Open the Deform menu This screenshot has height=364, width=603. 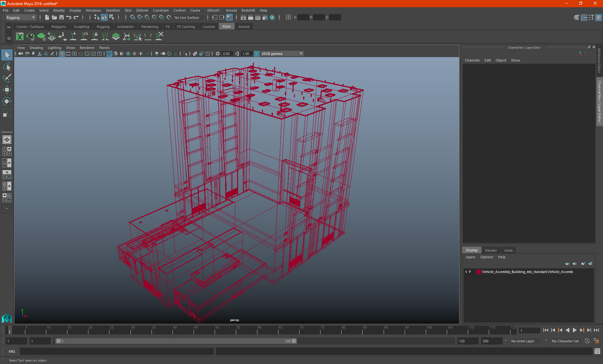click(x=142, y=10)
